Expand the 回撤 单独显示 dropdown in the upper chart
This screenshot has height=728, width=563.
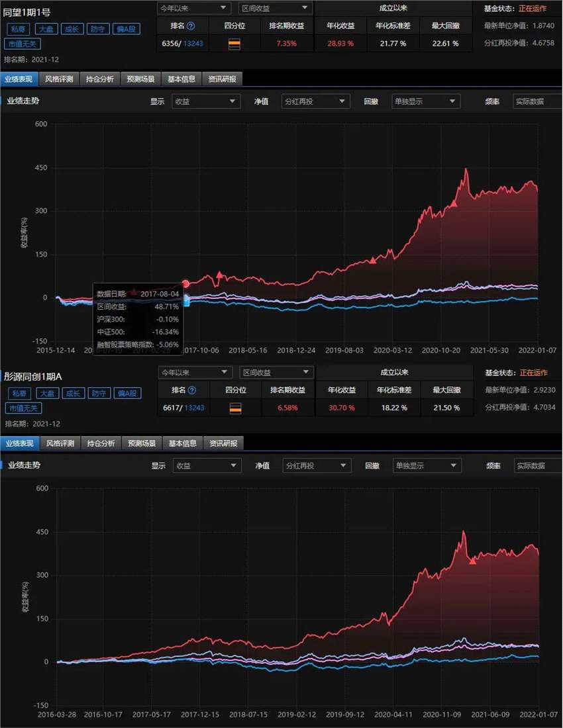pyautogui.click(x=425, y=101)
